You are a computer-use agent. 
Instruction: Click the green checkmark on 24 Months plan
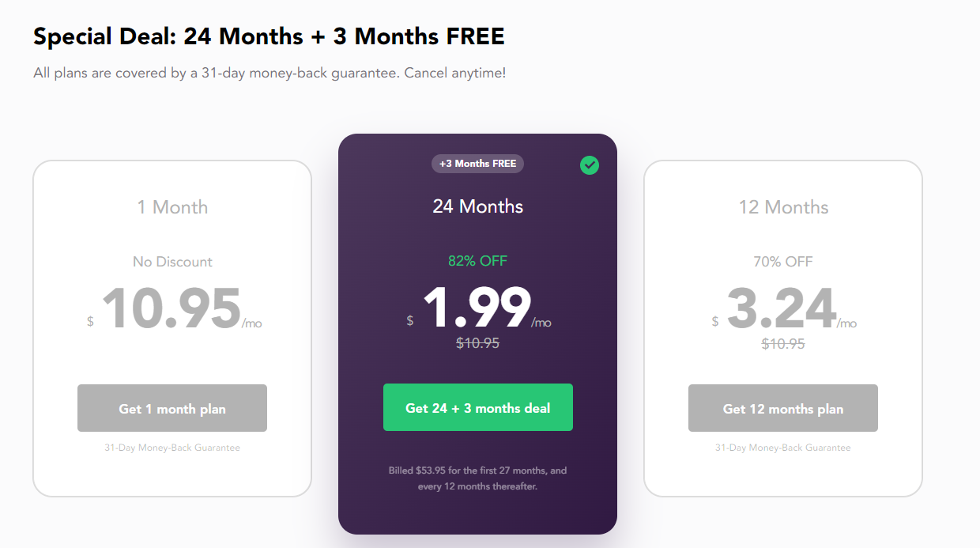pos(590,165)
